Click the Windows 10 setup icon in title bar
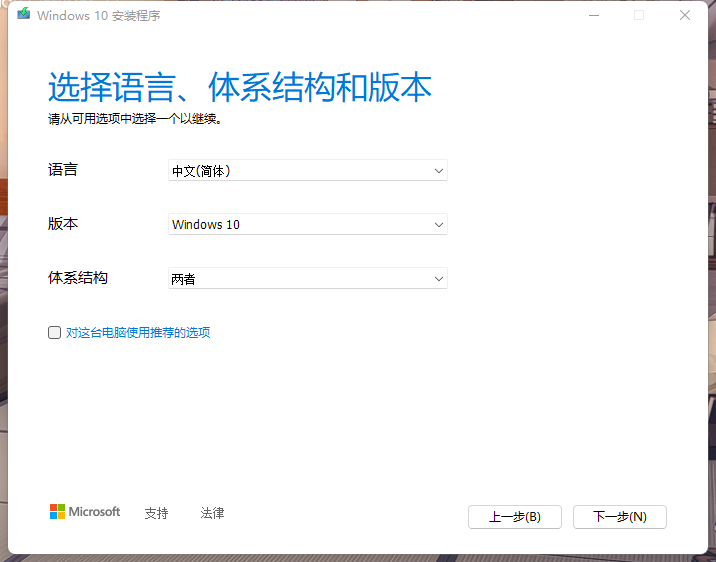 [22, 16]
